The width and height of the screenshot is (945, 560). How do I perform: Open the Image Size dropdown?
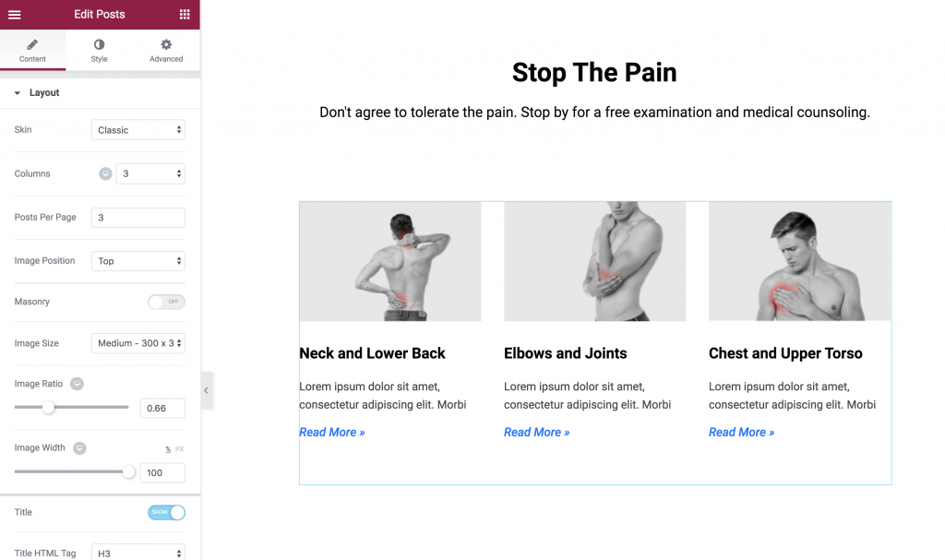(138, 343)
